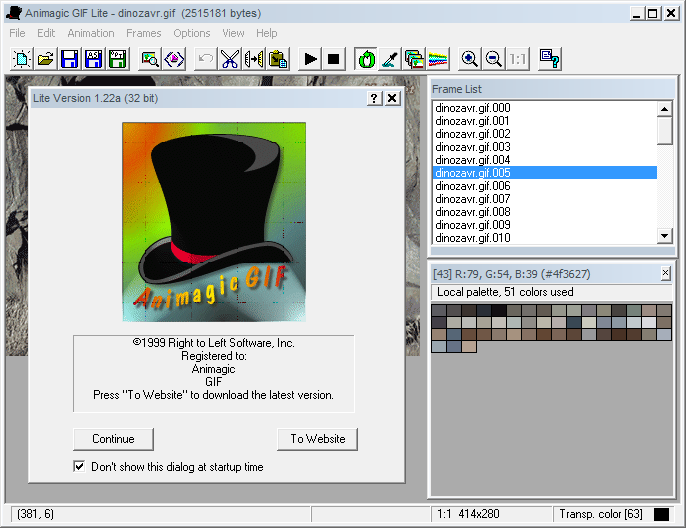
Task: Click the Continue button
Action: [113, 438]
